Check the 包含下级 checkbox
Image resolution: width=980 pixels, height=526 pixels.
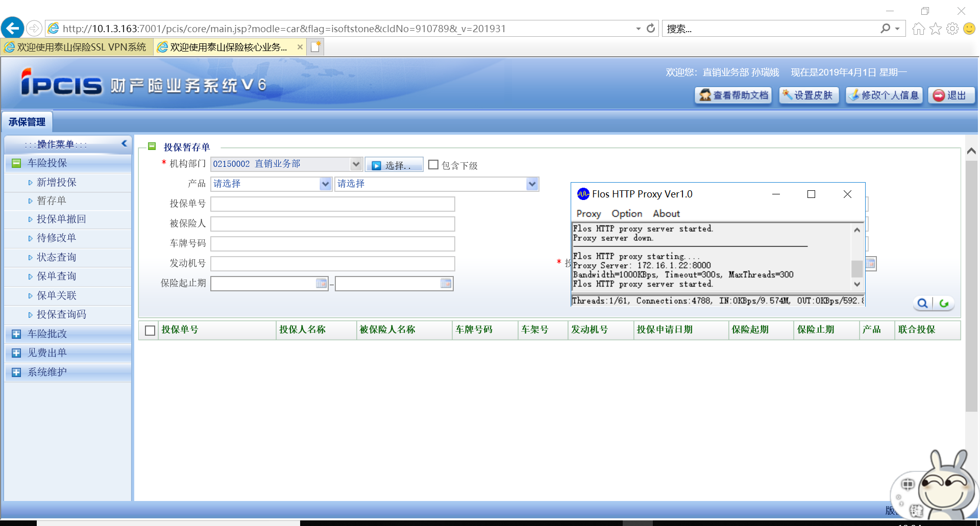433,164
